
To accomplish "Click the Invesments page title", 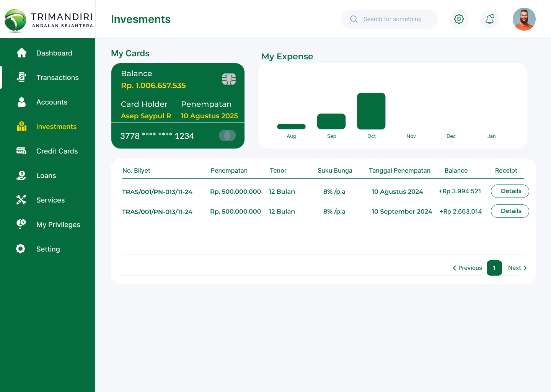I will [x=141, y=19].
